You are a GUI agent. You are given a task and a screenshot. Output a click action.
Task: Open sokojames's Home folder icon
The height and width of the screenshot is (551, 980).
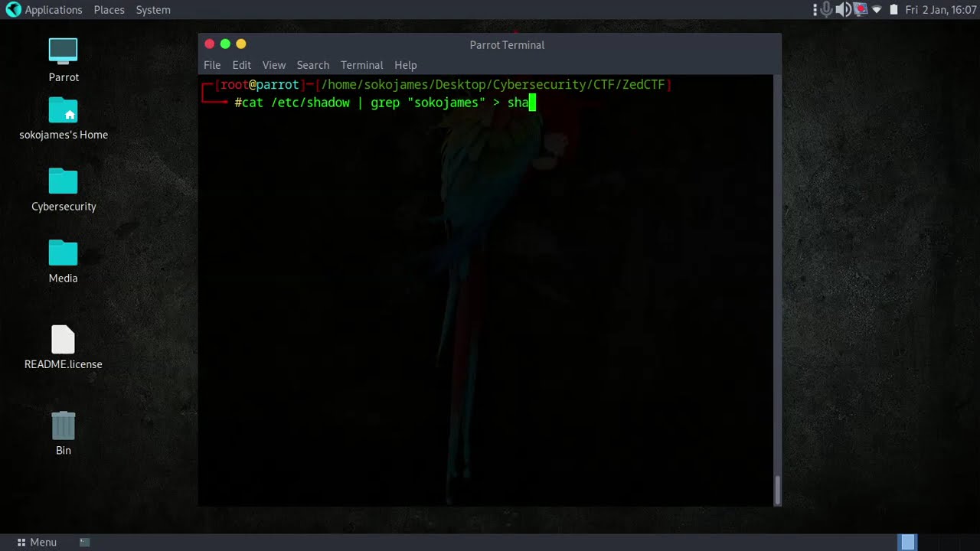pyautogui.click(x=64, y=109)
